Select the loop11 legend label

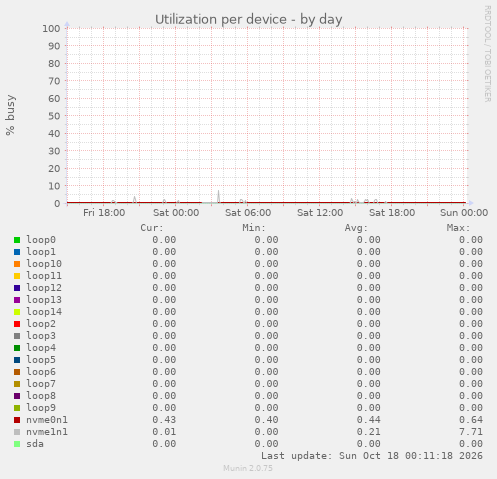(x=44, y=276)
